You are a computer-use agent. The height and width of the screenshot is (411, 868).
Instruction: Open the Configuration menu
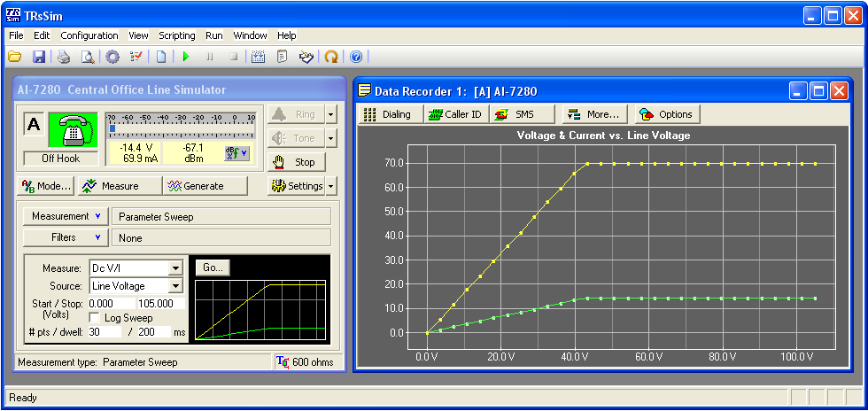coord(89,35)
